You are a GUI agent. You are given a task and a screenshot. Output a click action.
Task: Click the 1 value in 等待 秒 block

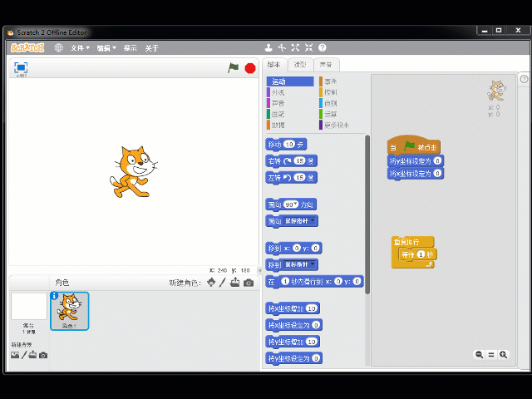tap(421, 254)
